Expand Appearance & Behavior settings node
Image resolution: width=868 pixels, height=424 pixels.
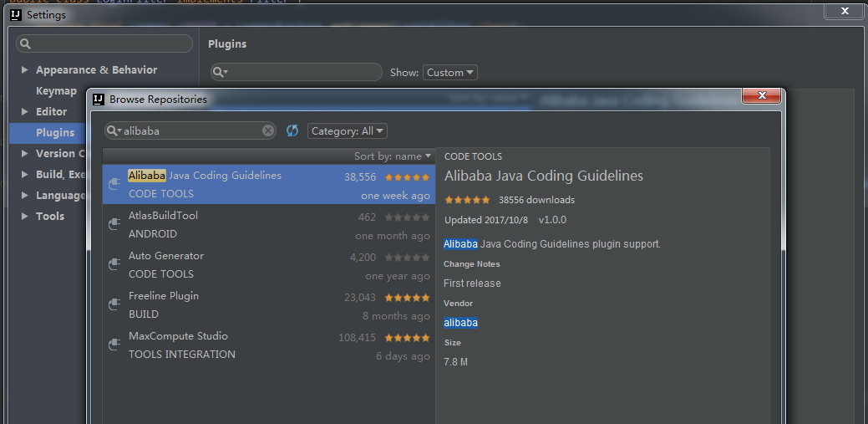[24, 70]
